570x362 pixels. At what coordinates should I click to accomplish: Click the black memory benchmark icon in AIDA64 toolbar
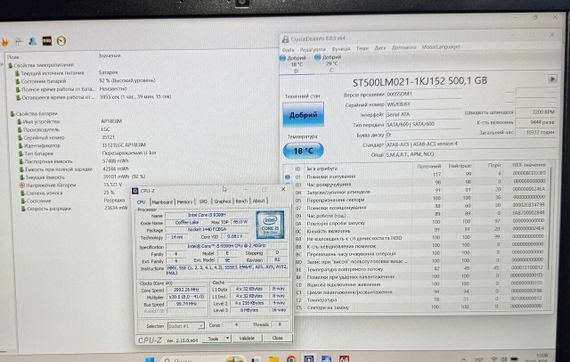point(47,41)
